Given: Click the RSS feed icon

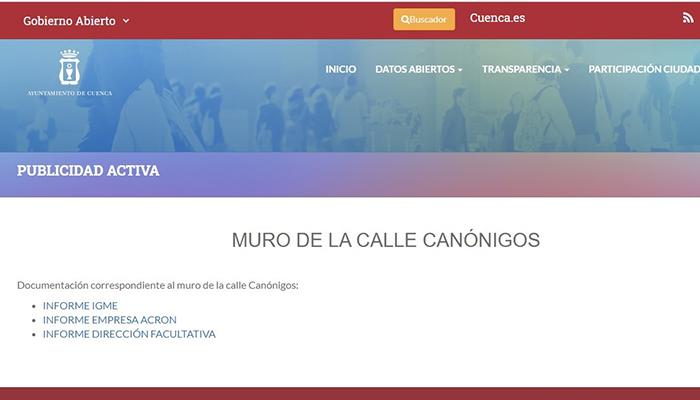Looking at the screenshot, I should pyautogui.click(x=689, y=19).
